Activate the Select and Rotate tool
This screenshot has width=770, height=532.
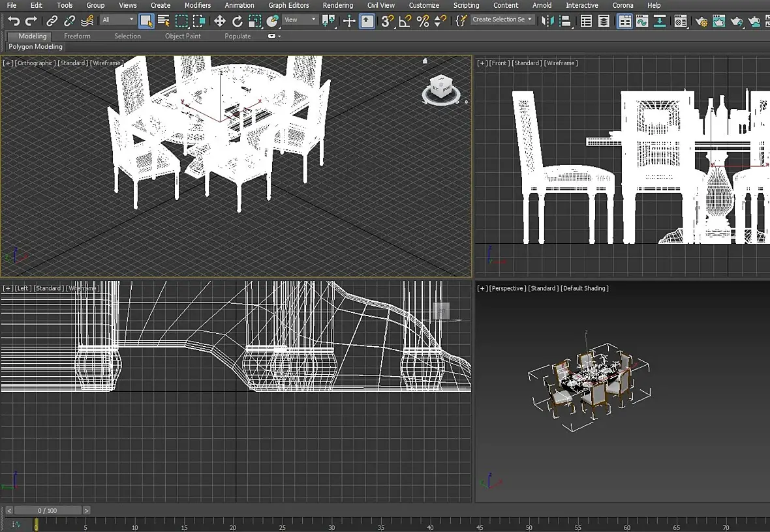point(238,21)
